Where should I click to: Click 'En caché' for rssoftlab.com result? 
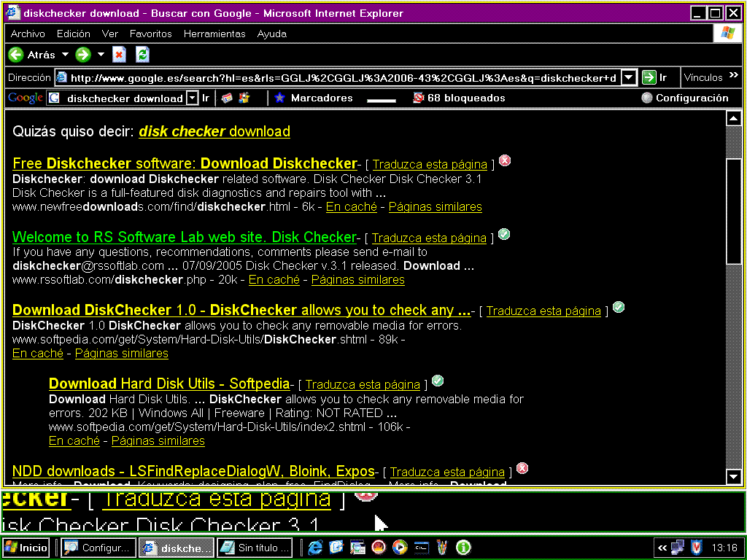[x=274, y=279]
